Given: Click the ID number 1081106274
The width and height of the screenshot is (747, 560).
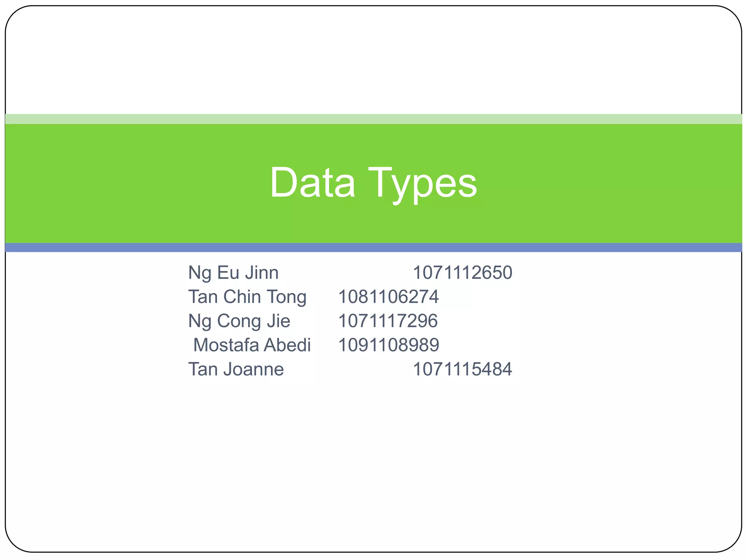Looking at the screenshot, I should pyautogui.click(x=388, y=297).
